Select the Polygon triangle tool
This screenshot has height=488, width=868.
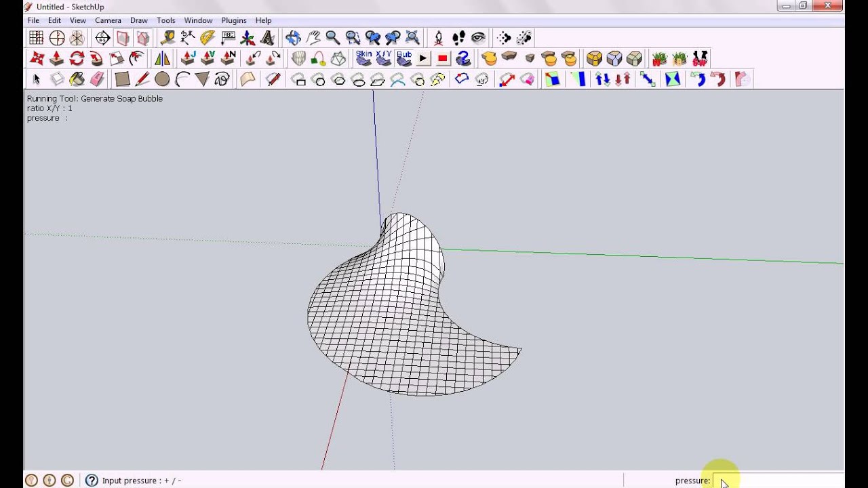coord(202,79)
